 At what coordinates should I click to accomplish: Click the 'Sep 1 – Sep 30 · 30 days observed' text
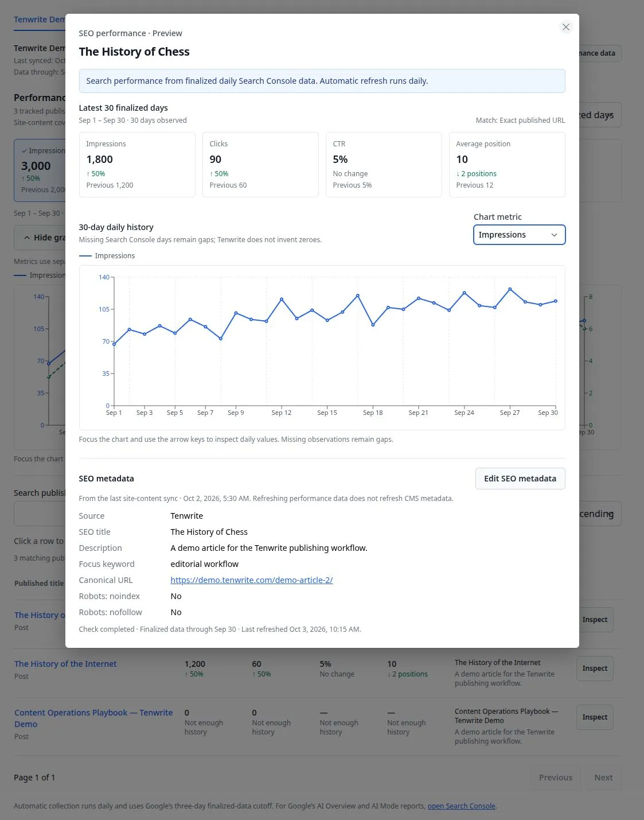click(132, 121)
